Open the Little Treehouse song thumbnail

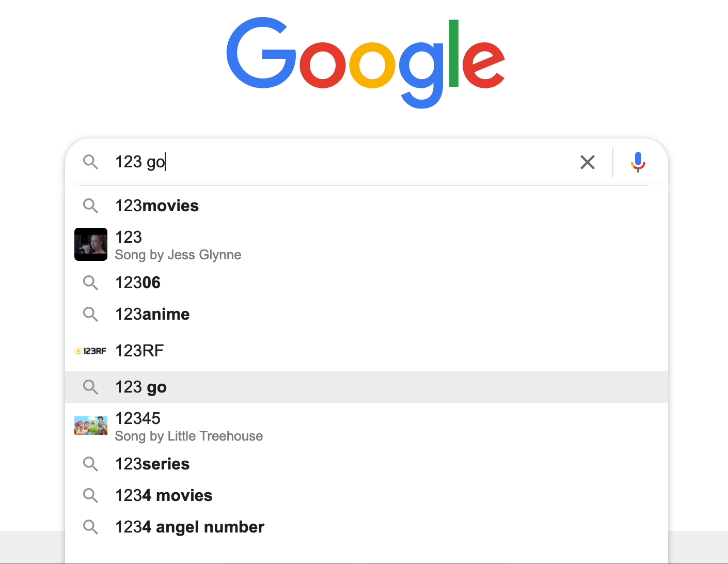click(91, 426)
